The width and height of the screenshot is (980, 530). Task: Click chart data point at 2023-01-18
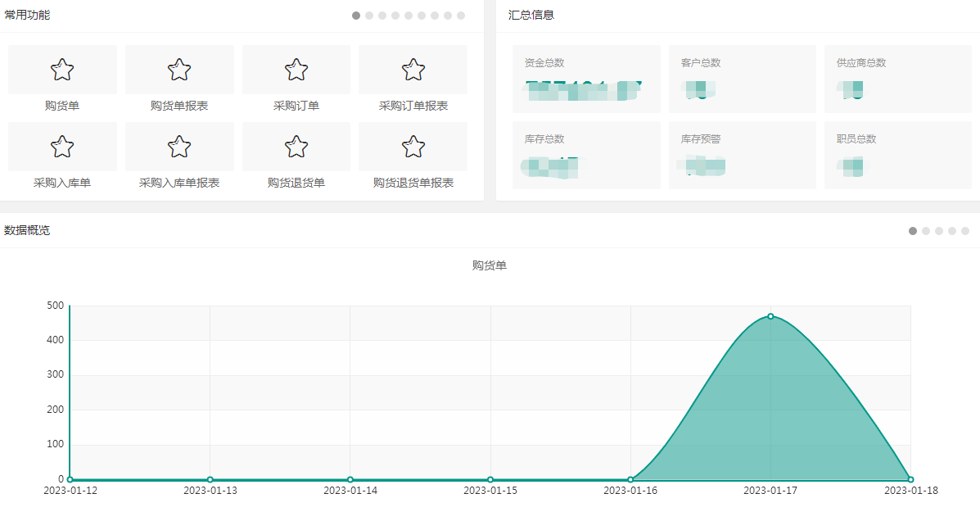click(x=910, y=479)
